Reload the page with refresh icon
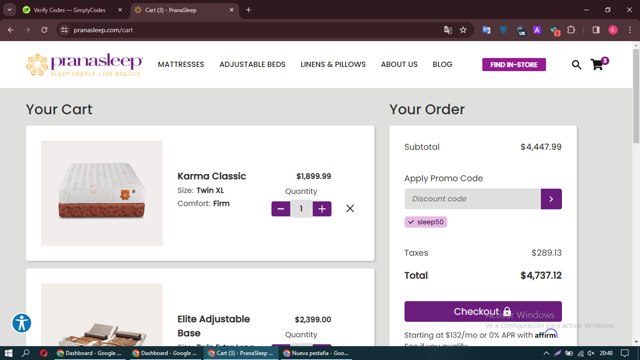The image size is (640, 360). pyautogui.click(x=44, y=30)
